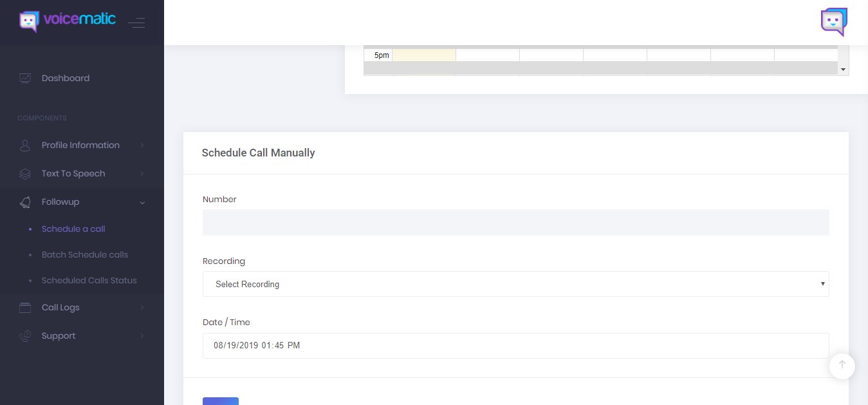Focus the Number input field
This screenshot has width=868, height=405.
tap(515, 222)
